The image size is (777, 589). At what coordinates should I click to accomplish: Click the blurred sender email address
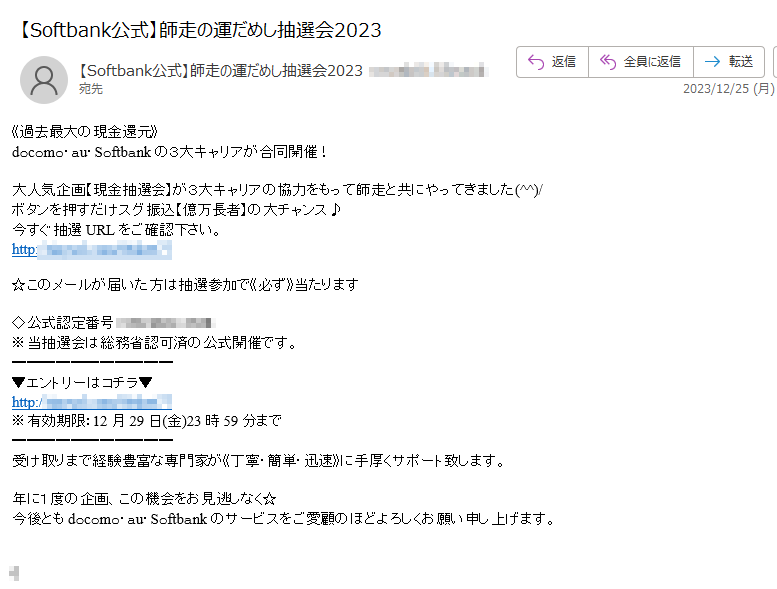(x=429, y=71)
